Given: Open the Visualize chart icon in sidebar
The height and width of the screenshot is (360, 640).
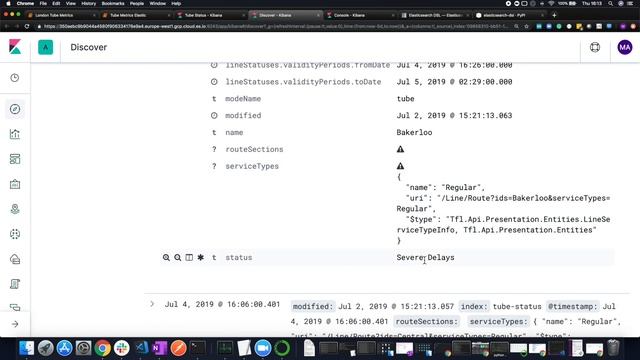Looking at the screenshot, I should click(x=15, y=134).
